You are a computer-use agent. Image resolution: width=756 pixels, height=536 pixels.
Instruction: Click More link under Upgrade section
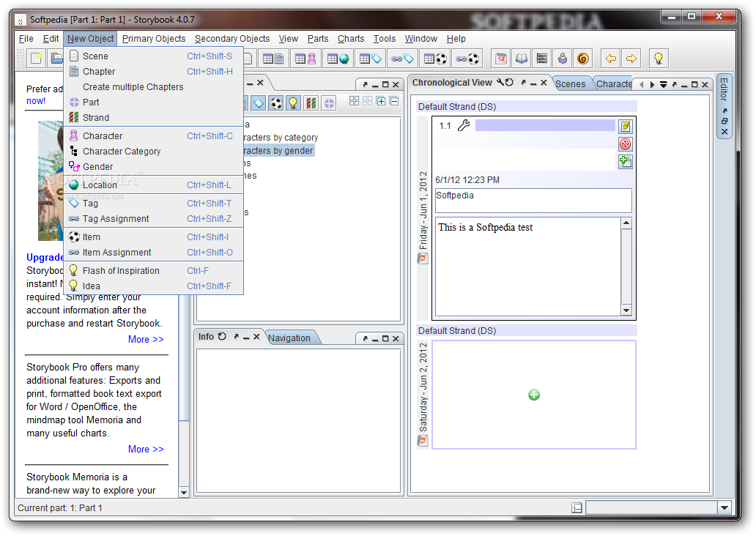tap(146, 339)
